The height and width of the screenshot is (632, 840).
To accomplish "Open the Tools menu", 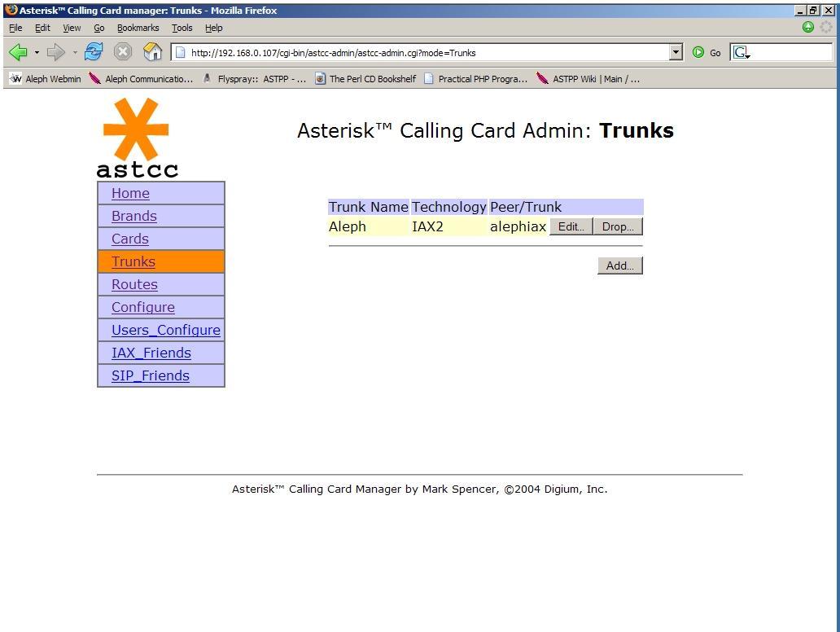I will (x=182, y=28).
